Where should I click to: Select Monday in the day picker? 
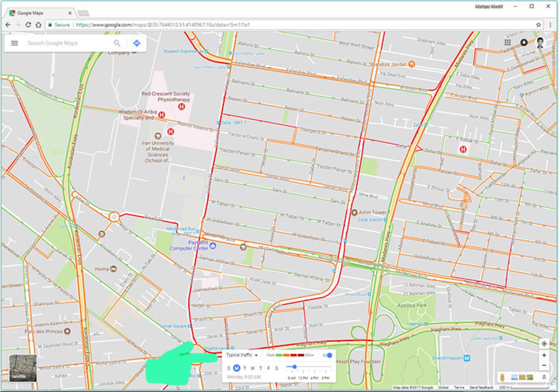click(237, 368)
